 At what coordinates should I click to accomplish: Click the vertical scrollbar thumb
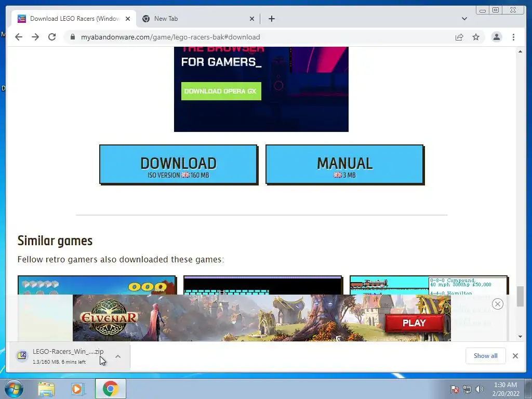pos(520,296)
